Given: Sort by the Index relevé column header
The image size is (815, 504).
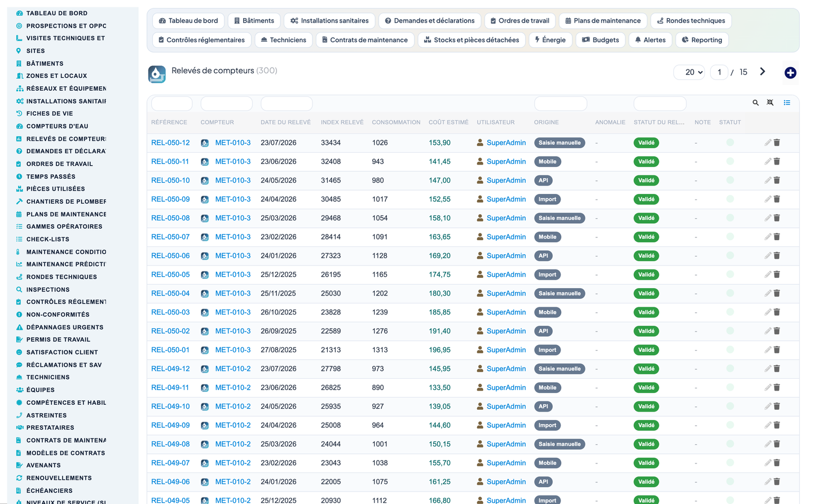Looking at the screenshot, I should click(x=342, y=122).
